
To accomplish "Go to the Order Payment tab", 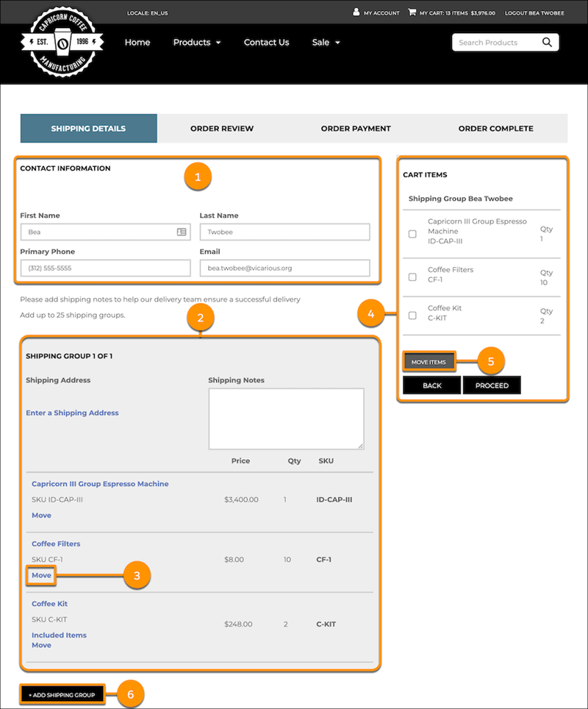I will (356, 128).
